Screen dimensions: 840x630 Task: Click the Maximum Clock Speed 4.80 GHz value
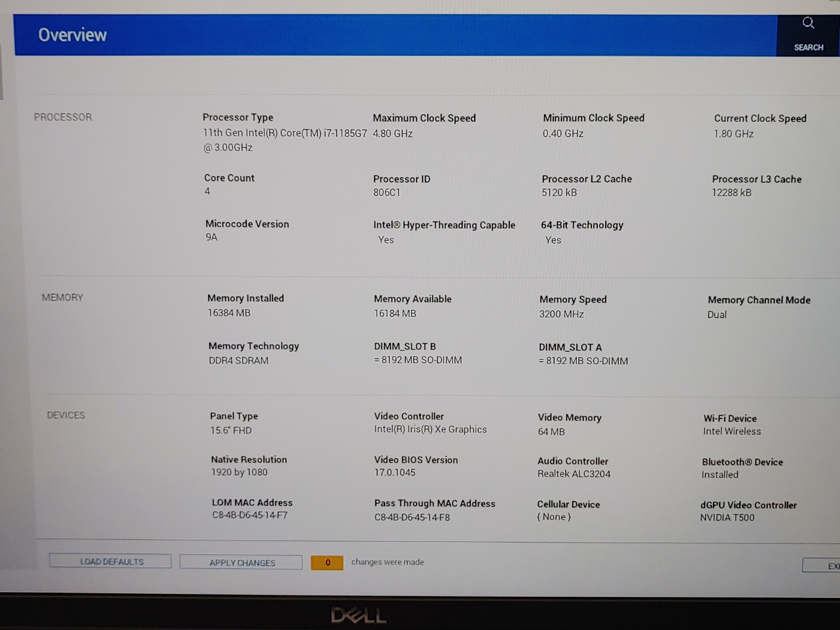pyautogui.click(x=393, y=134)
